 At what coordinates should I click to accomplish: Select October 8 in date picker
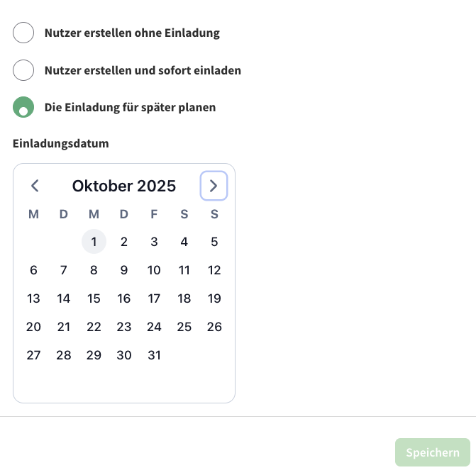click(94, 270)
